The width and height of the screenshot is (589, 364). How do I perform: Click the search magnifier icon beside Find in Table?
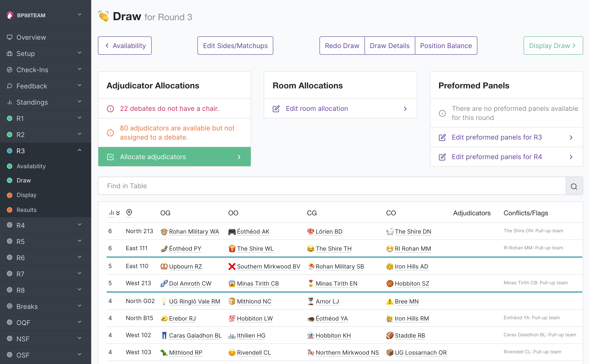574,186
